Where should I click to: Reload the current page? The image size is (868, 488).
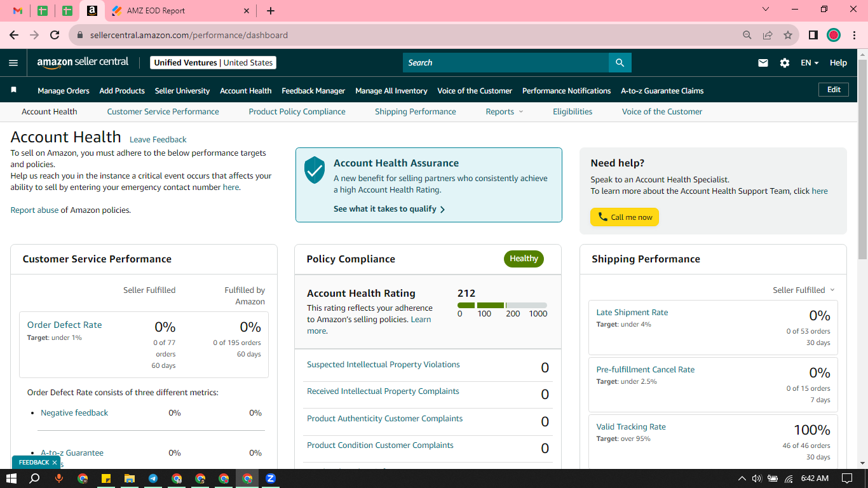pos(55,35)
